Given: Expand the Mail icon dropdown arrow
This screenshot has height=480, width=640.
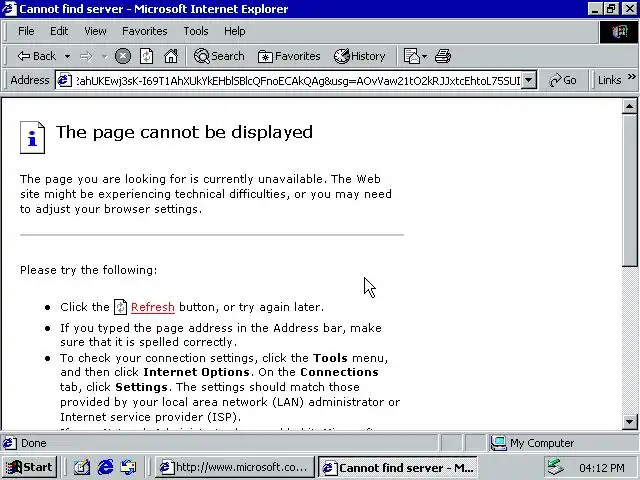Looking at the screenshot, I should pyautogui.click(x=424, y=56).
